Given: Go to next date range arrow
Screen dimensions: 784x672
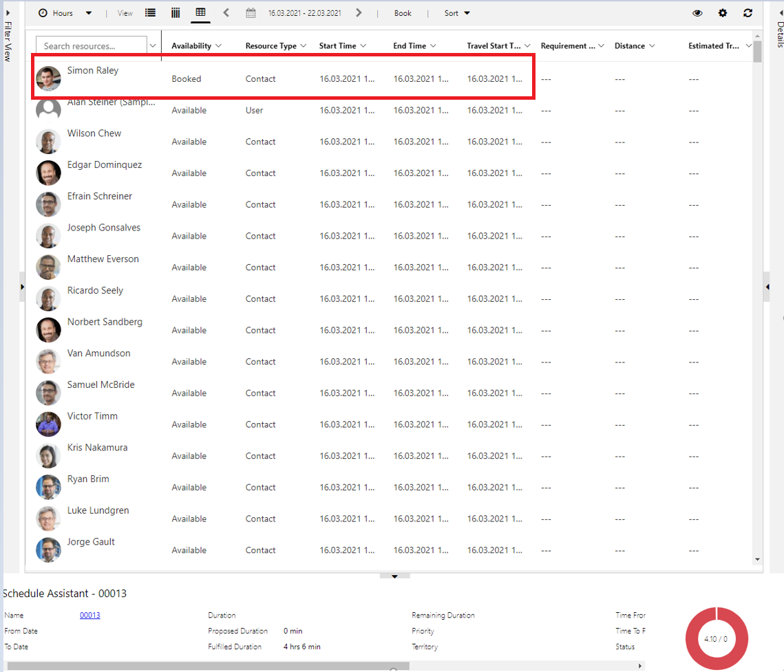Looking at the screenshot, I should pyautogui.click(x=359, y=13).
